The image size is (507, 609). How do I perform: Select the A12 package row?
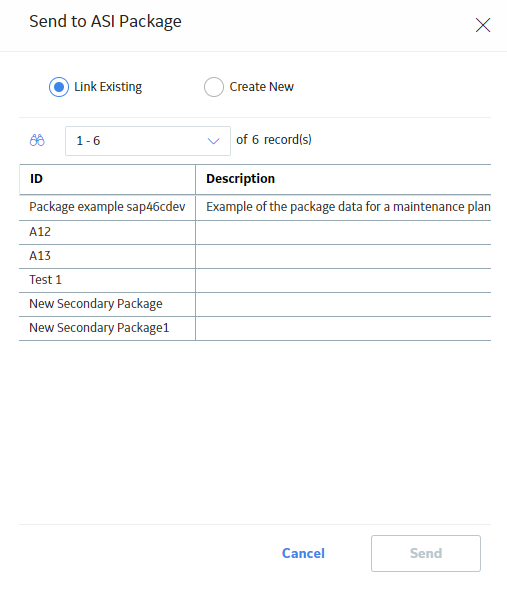tap(255, 232)
